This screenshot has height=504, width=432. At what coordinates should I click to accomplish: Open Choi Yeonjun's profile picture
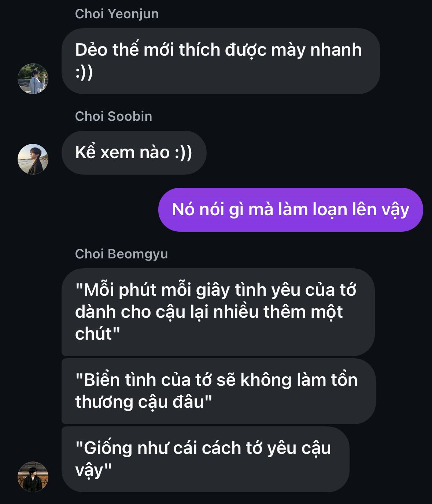(x=33, y=79)
